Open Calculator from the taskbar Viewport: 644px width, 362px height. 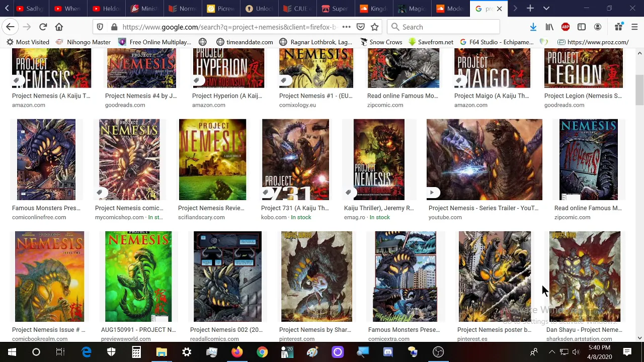pyautogui.click(x=136, y=352)
